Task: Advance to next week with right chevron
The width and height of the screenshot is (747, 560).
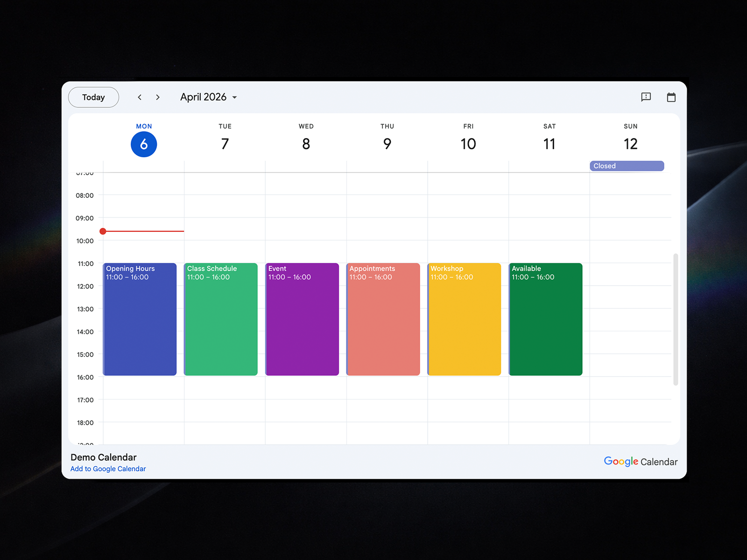Action: 158,97
